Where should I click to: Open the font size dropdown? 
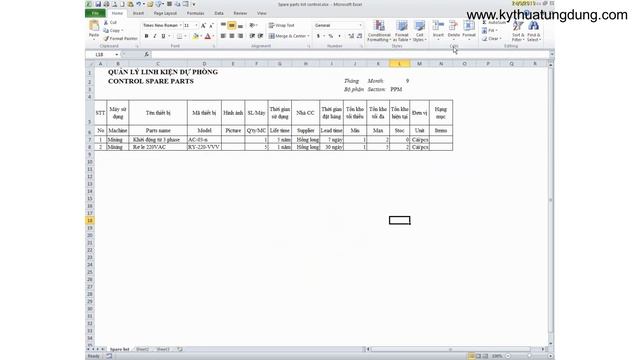[196, 25]
